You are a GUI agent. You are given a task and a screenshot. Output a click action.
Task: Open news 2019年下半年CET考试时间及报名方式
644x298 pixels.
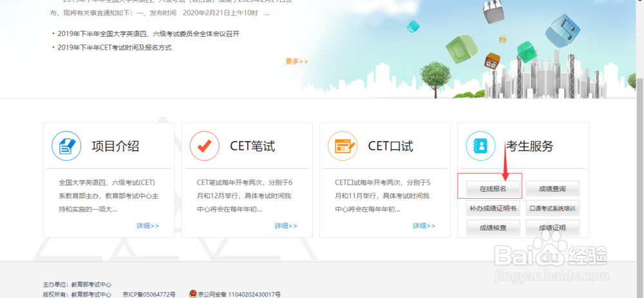[115, 47]
